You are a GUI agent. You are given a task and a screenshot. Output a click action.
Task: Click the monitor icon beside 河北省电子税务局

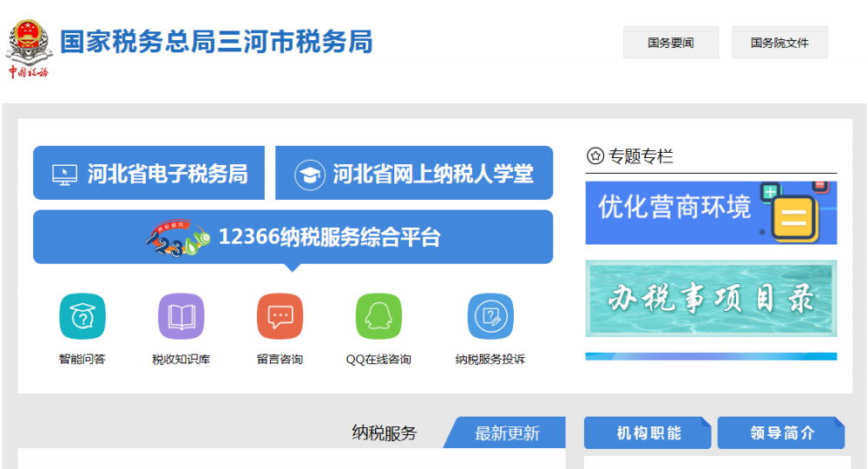click(64, 174)
